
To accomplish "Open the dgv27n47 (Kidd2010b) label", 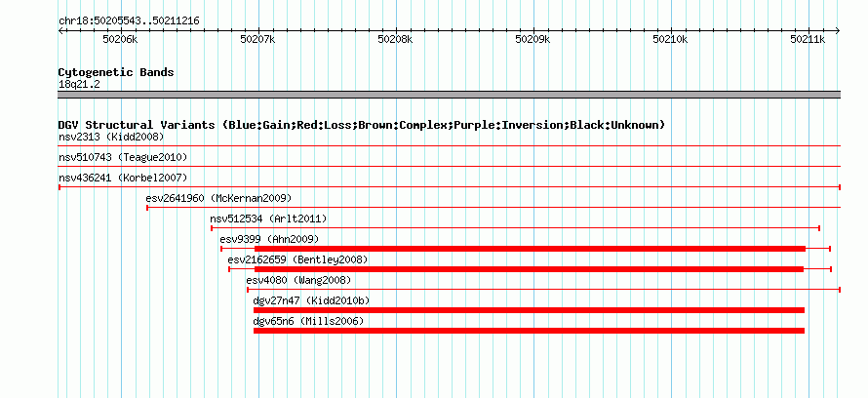I will [x=312, y=300].
